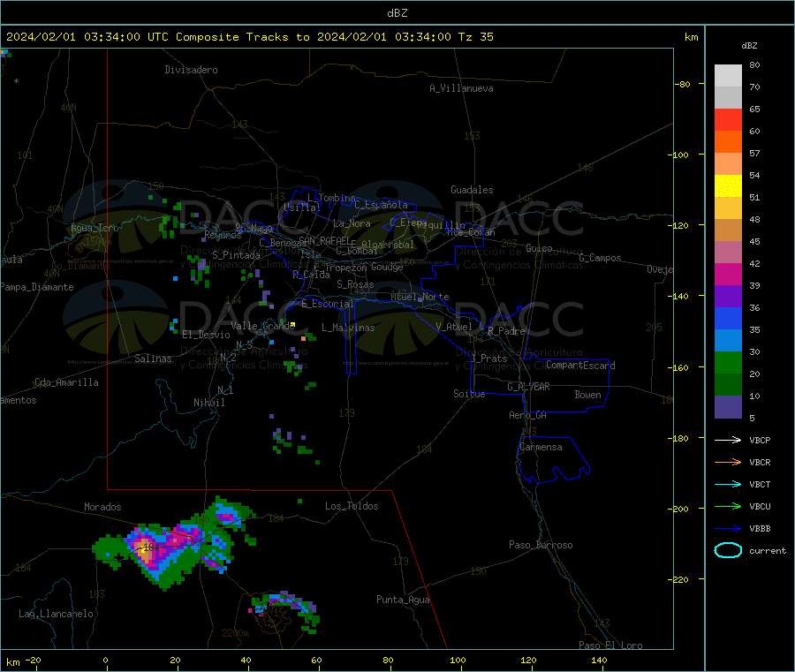Viewport: 795px width, 672px height.
Task: Click the '100' km tick on horizontal axis
Action: point(458,660)
